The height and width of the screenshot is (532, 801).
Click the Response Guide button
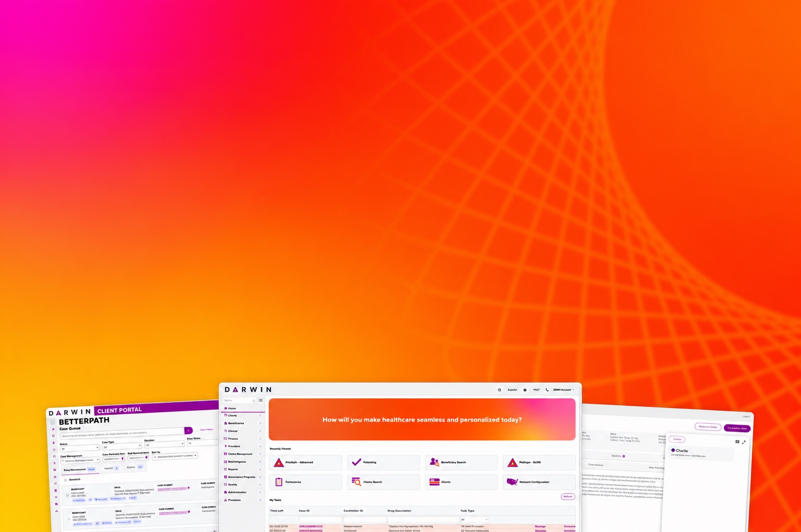coord(708,427)
